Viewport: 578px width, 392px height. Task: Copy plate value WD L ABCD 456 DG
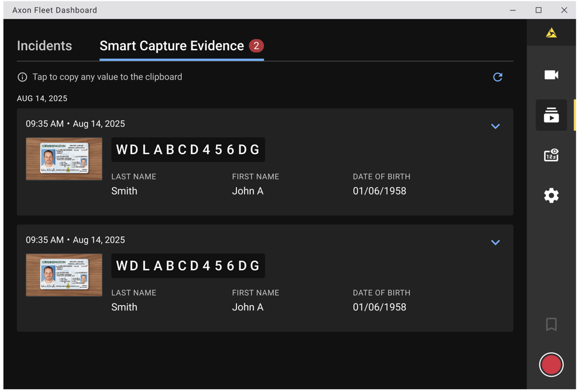click(x=188, y=149)
